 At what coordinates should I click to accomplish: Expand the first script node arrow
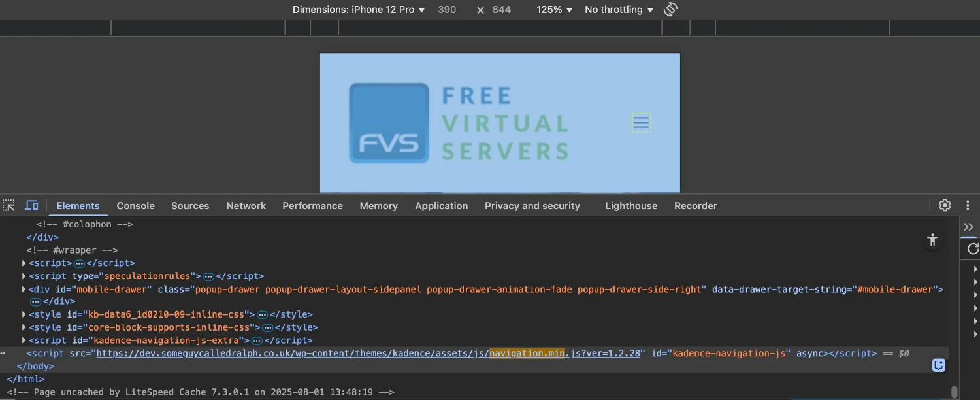pos(24,263)
